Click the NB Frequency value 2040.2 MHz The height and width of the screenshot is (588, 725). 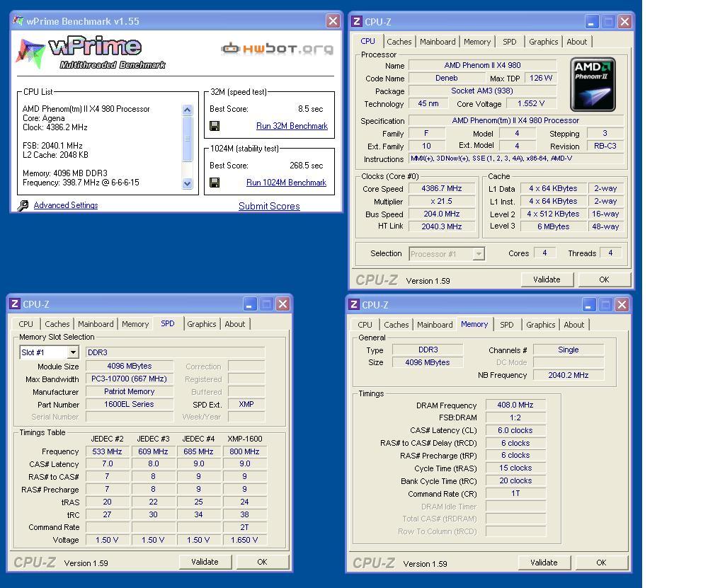click(569, 375)
